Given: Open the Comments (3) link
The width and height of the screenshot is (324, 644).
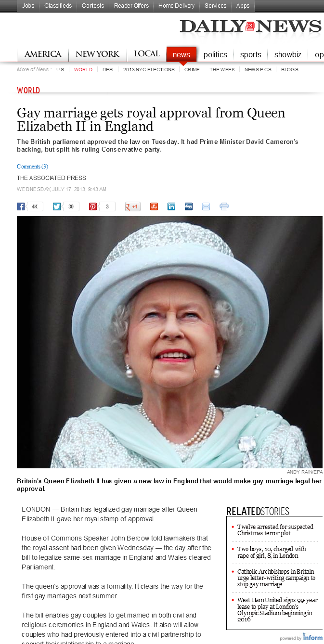Looking at the screenshot, I should pyautogui.click(x=32, y=167).
